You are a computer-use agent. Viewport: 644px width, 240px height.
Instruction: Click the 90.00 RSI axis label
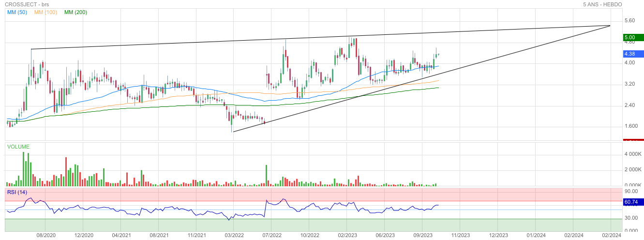pos(631,192)
